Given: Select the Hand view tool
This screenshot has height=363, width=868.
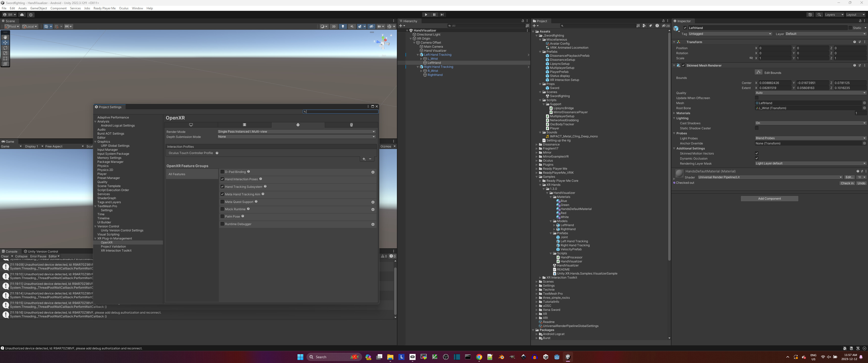Looking at the screenshot, I should click(x=5, y=37).
